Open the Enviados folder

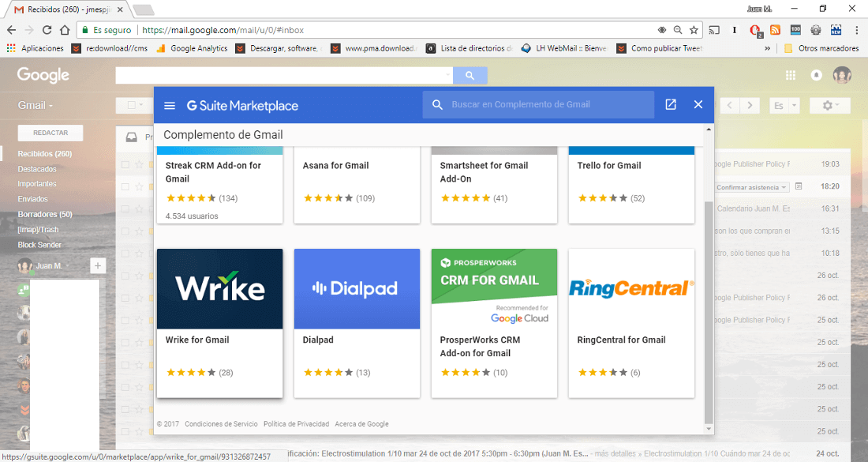32,199
